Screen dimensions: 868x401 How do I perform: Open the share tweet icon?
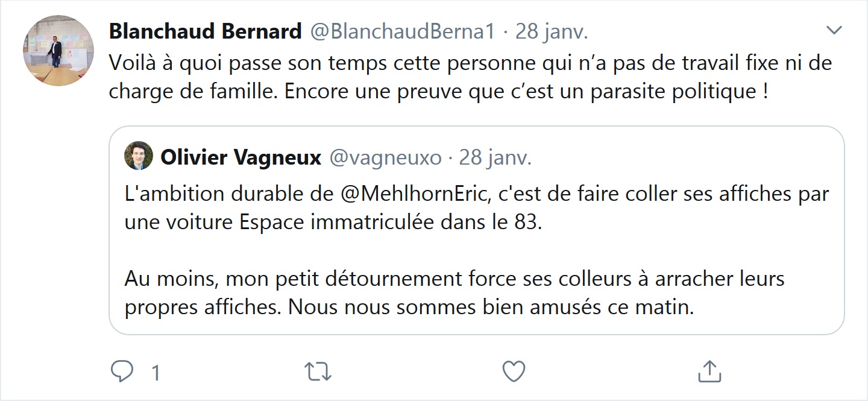pyautogui.click(x=709, y=371)
